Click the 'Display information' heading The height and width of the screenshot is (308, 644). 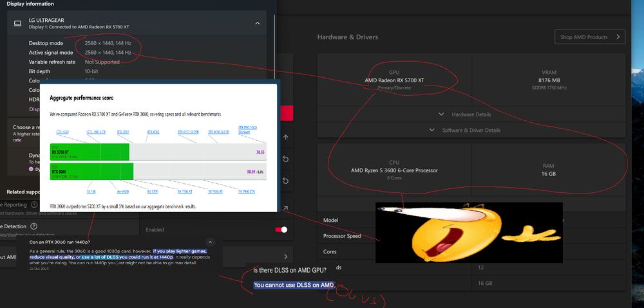point(30,4)
